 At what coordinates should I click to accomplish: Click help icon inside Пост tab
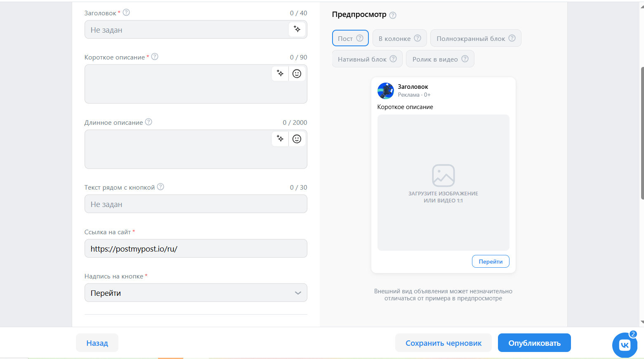(x=360, y=38)
